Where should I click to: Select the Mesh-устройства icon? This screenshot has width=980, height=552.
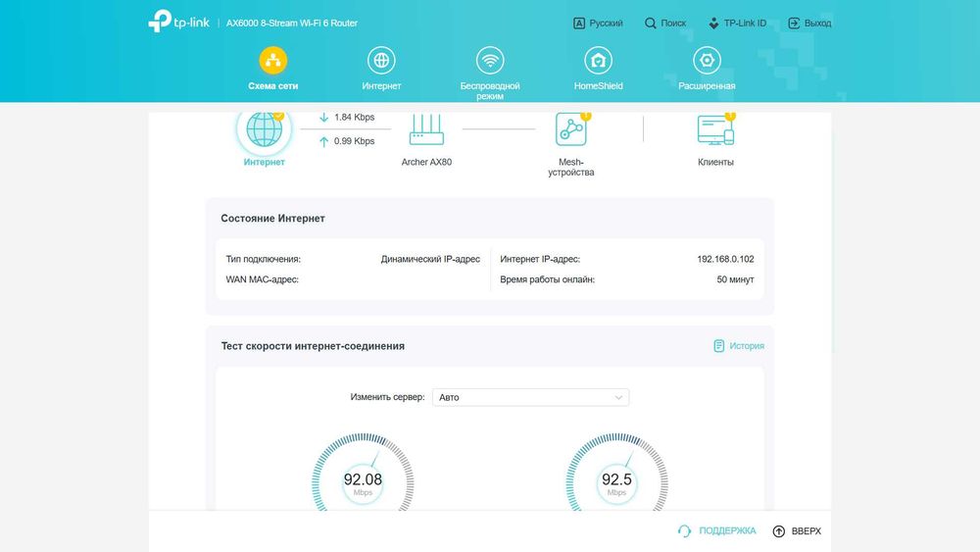tap(570, 129)
